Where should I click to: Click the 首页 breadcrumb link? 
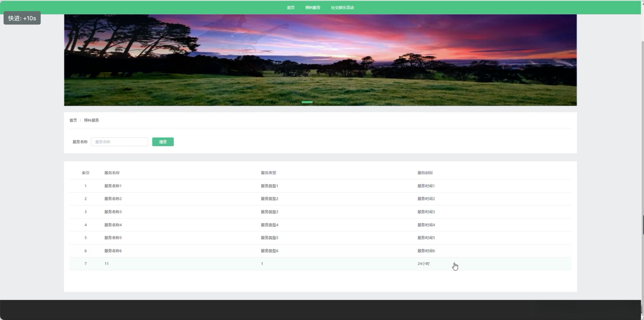pyautogui.click(x=73, y=120)
